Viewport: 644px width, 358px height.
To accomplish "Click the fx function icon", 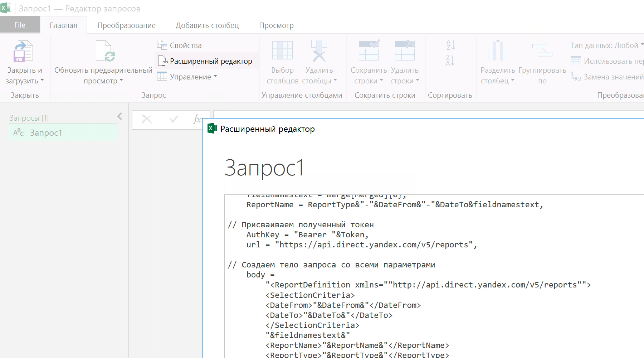I will tap(196, 119).
